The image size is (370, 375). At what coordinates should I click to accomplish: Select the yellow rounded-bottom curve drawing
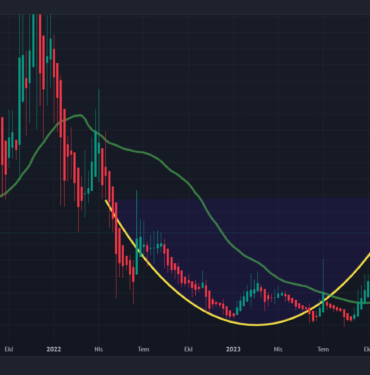[257, 324]
